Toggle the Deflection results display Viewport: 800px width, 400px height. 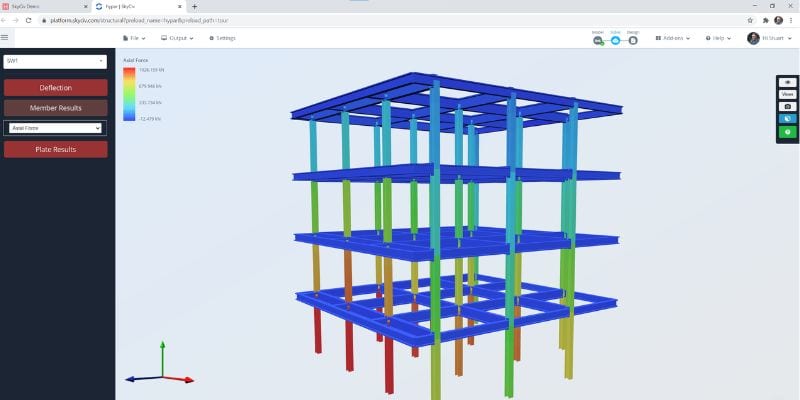[x=56, y=88]
